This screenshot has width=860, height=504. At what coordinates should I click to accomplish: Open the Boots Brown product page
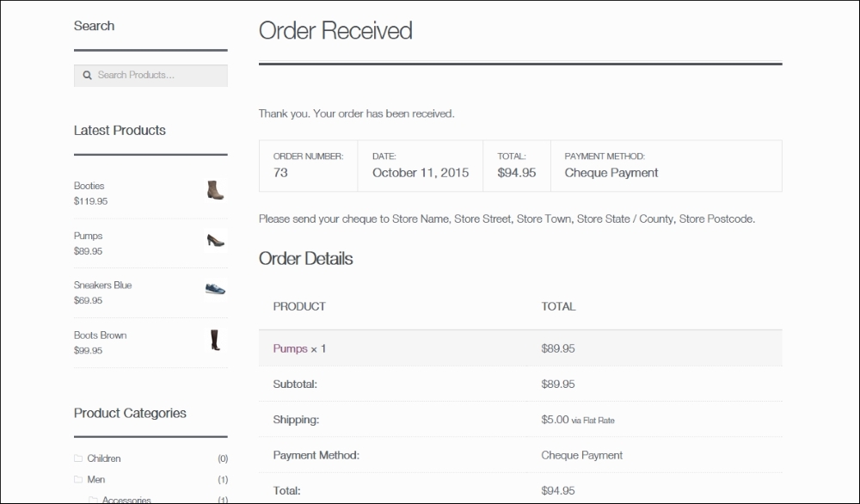99,335
